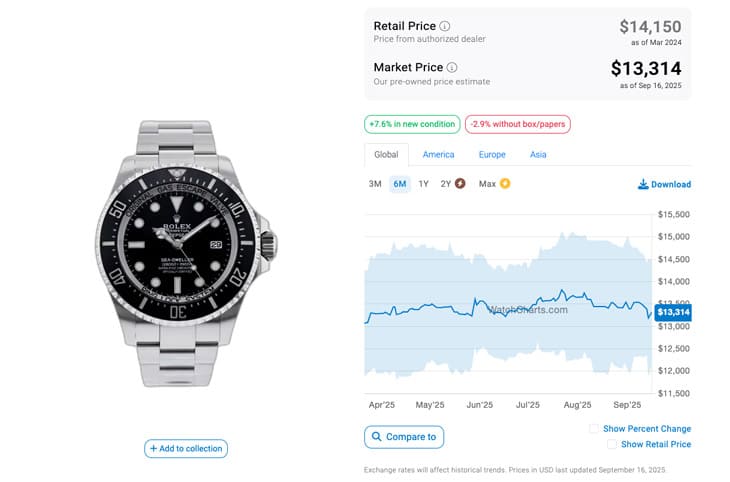Switch to the Europe tab
This screenshot has width=730, height=482.
pos(492,155)
